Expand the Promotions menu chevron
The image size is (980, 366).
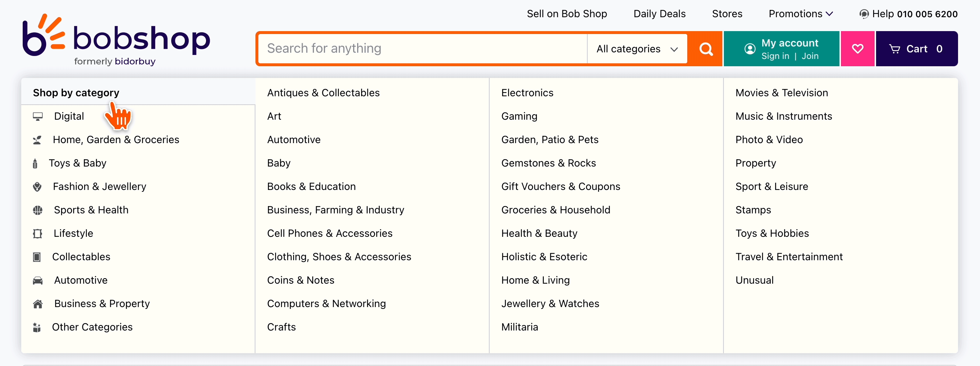pos(829,14)
